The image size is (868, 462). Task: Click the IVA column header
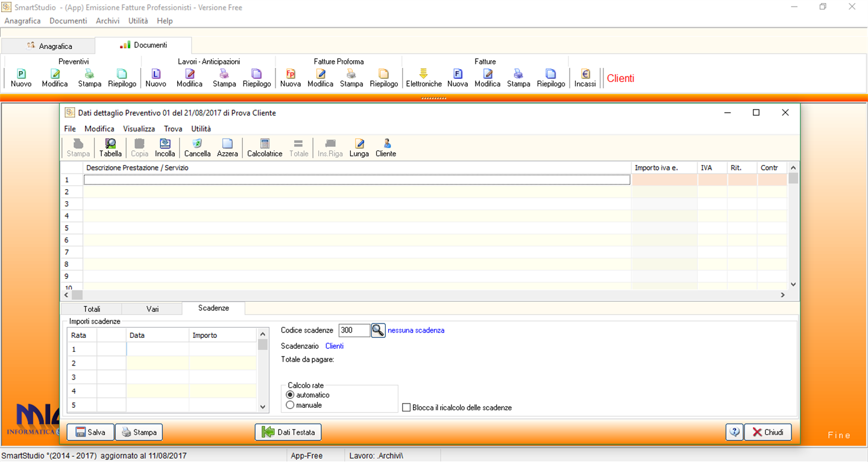(712, 167)
